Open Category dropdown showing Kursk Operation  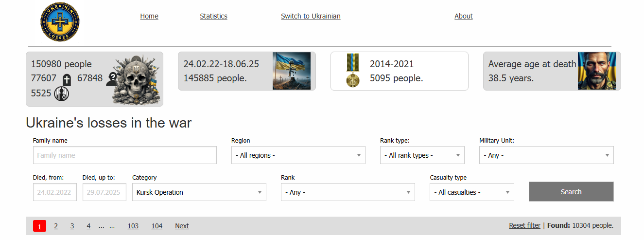click(x=199, y=192)
